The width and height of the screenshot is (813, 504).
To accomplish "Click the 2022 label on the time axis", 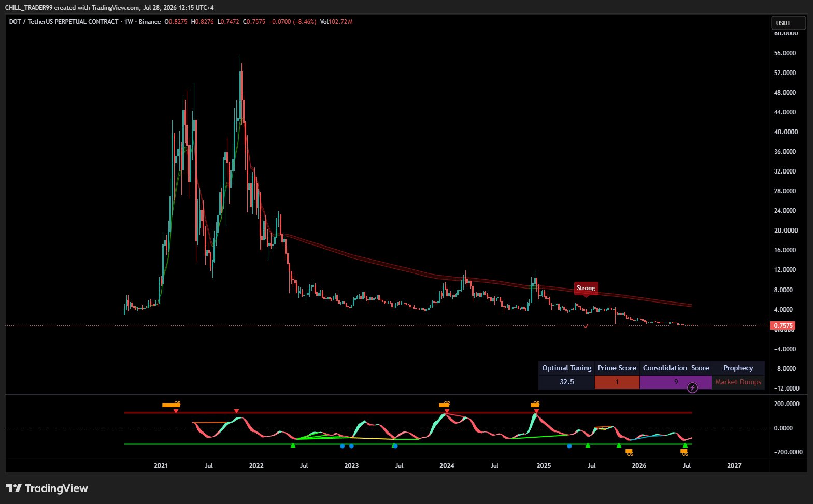I will pyautogui.click(x=256, y=466).
